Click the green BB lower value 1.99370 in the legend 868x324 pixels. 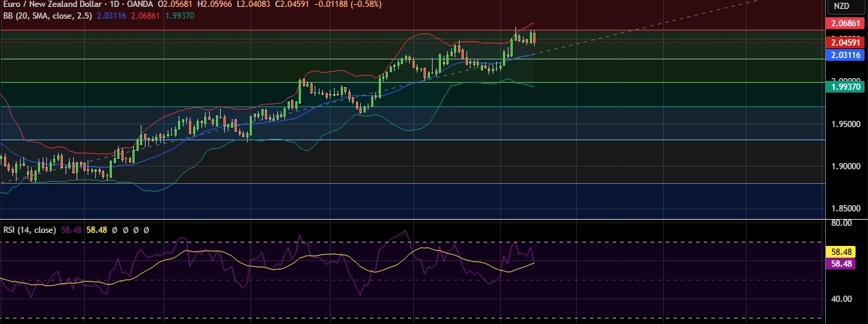pyautogui.click(x=179, y=16)
